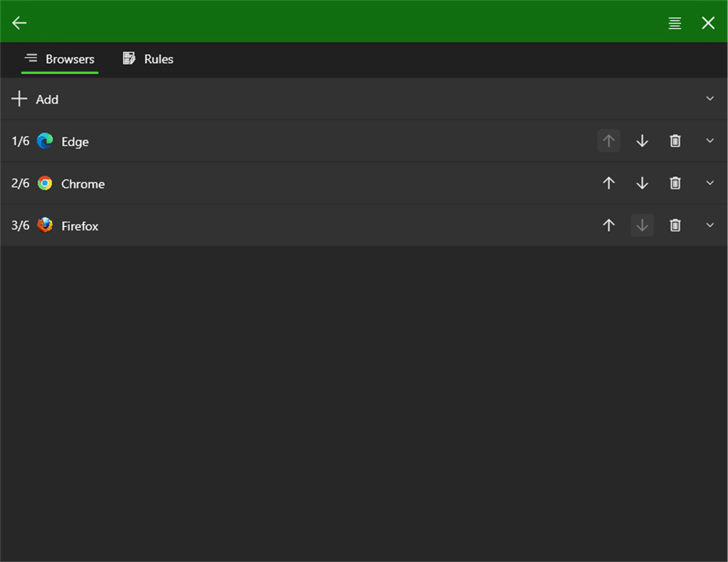Delete the Edge entry using the trash icon

click(674, 141)
